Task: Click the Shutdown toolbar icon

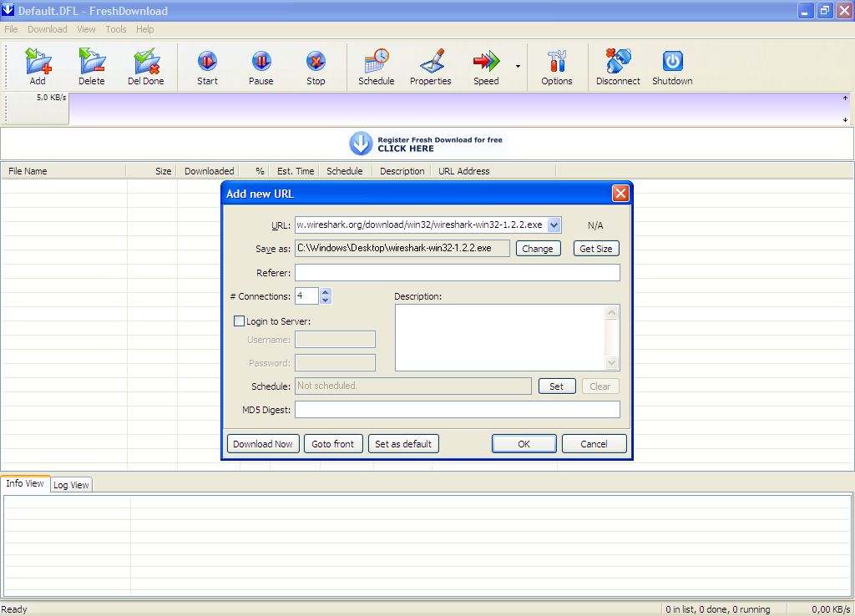Action: (672, 67)
